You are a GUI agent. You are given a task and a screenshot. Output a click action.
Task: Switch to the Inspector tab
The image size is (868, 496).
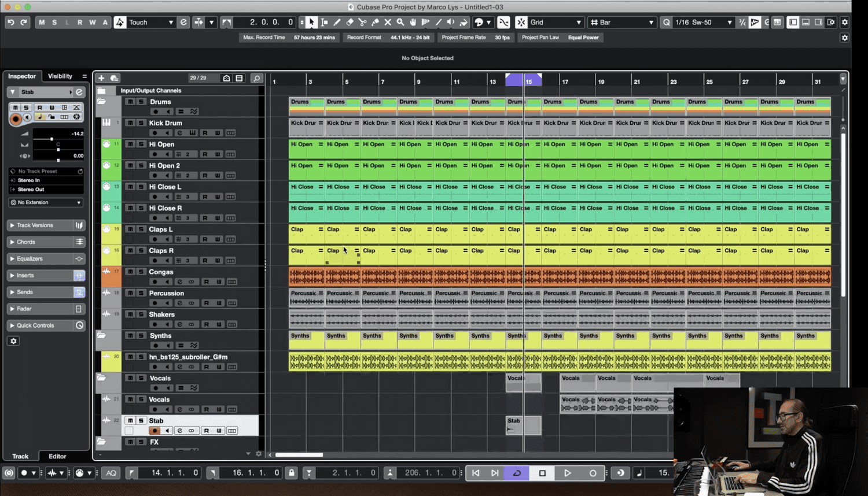[x=22, y=76]
